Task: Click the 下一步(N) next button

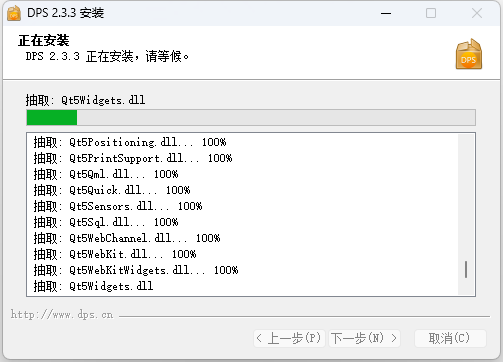Action: 364,338
